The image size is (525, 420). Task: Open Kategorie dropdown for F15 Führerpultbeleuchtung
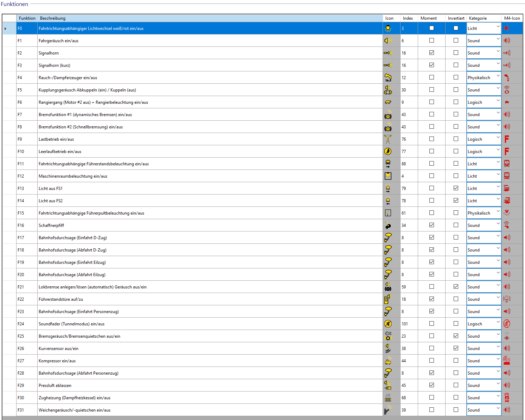pyautogui.click(x=498, y=212)
